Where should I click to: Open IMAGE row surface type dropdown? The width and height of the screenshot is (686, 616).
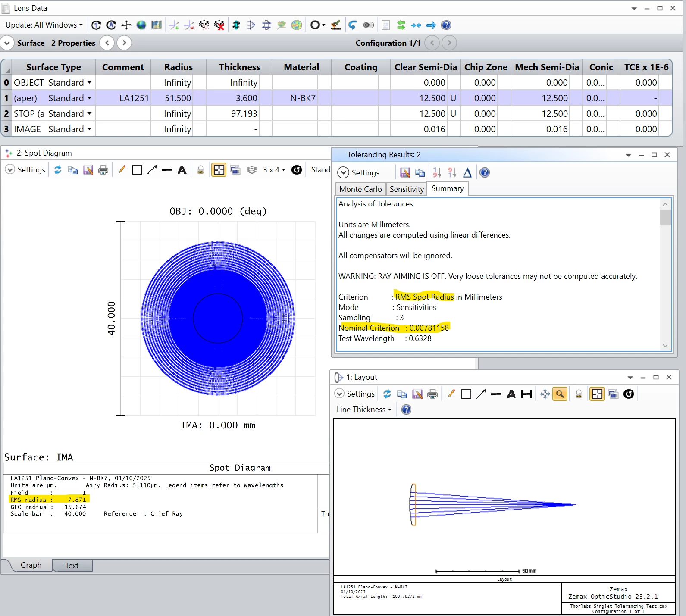[x=89, y=129]
